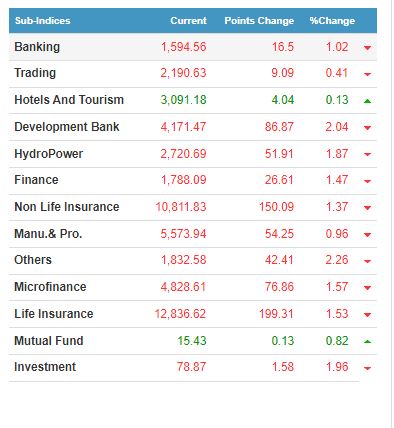Image resolution: width=394 pixels, height=428 pixels.
Task: Click the Points Change column header
Action: pyautogui.click(x=259, y=21)
